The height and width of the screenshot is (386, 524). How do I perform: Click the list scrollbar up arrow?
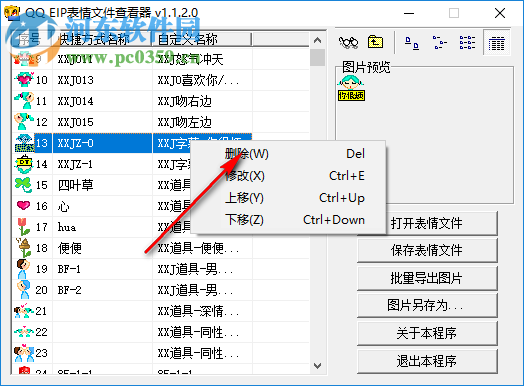317,40
